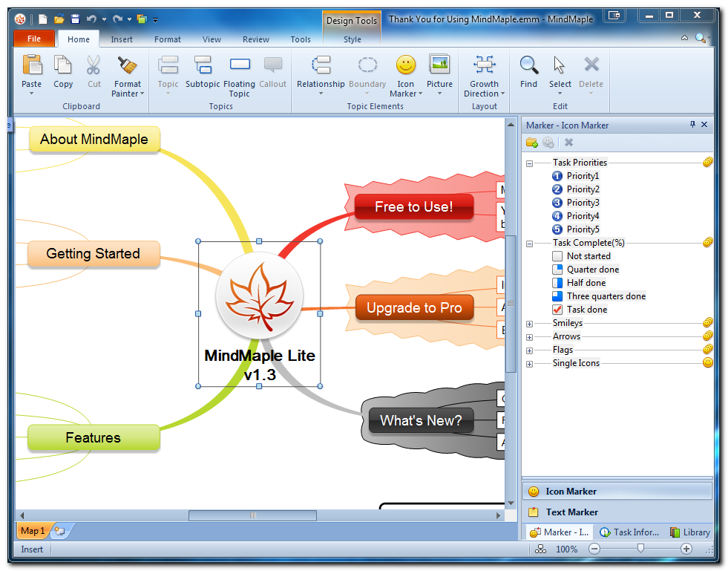Click the Upgrade to Pro topic
The height and width of the screenshot is (571, 728).
click(x=414, y=307)
